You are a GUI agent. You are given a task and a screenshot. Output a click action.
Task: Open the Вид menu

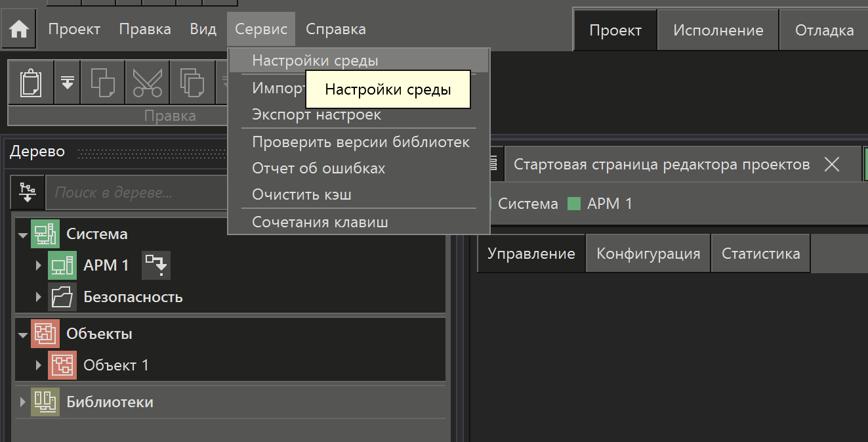(203, 29)
